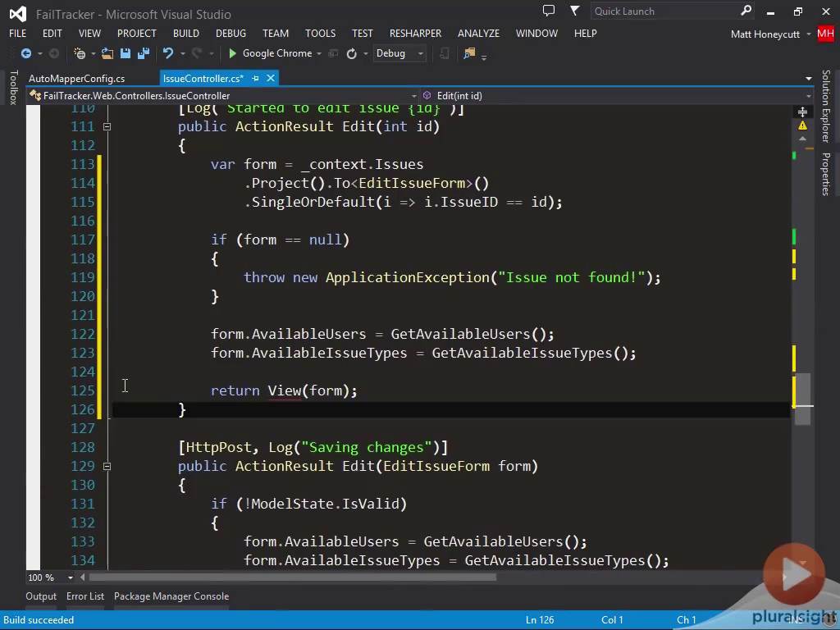
Task: Switch to the AutoMapperConfig.cs tab
Action: [76, 78]
